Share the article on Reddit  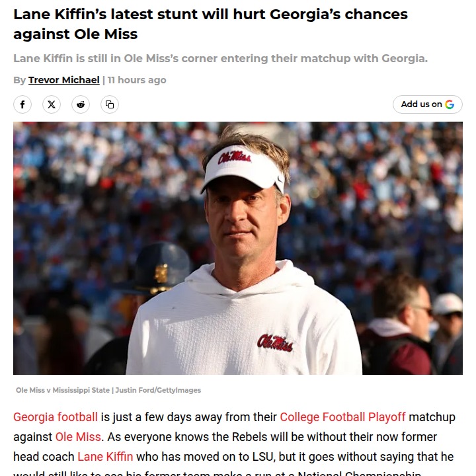[81, 104]
